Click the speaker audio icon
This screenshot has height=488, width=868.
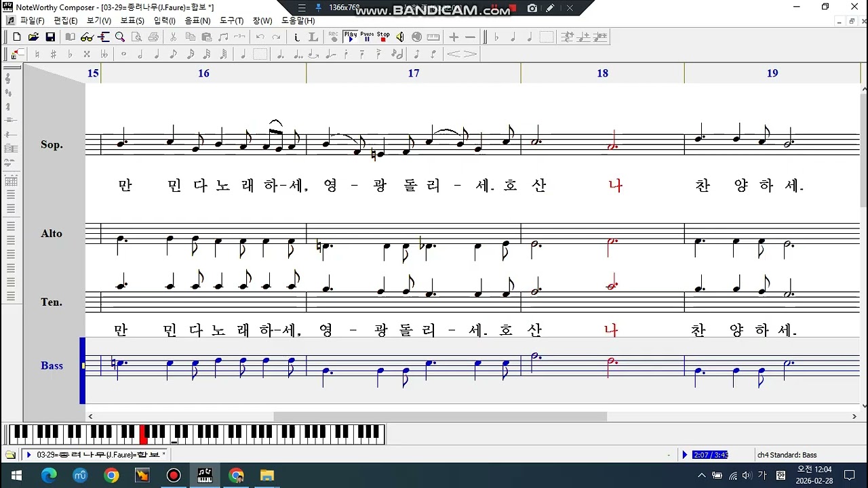(399, 37)
